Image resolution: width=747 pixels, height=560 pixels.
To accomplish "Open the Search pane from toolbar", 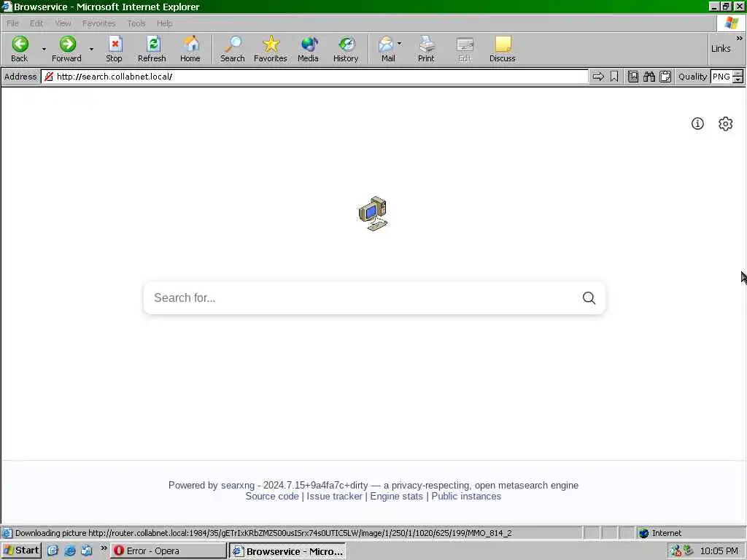I will pos(233,49).
